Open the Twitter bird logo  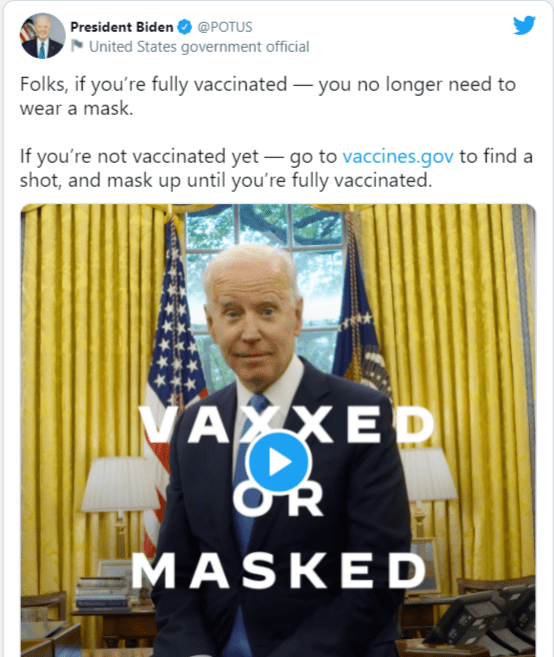click(524, 26)
